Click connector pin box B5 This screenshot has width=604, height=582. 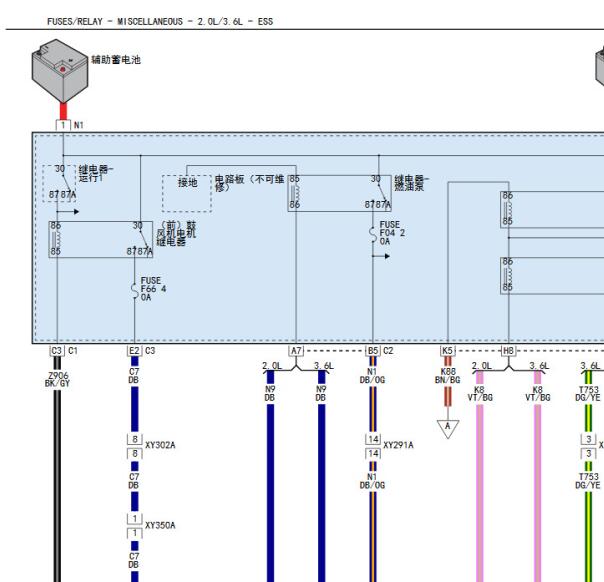(373, 351)
